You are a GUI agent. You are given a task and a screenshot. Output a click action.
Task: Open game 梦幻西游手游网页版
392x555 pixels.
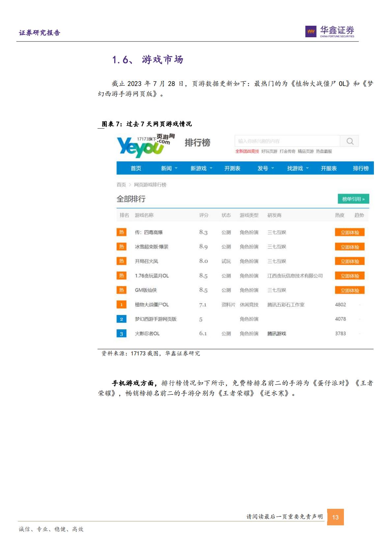coord(155,319)
